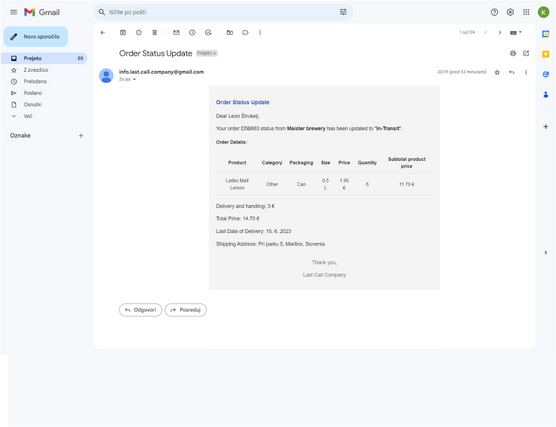Print the email conversation
This screenshot has width=556, height=427.
513,53
